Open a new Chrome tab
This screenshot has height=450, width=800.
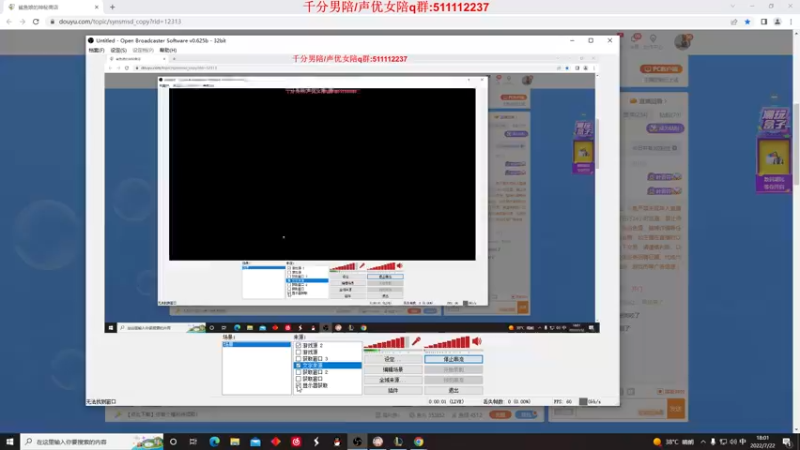[x=112, y=7]
